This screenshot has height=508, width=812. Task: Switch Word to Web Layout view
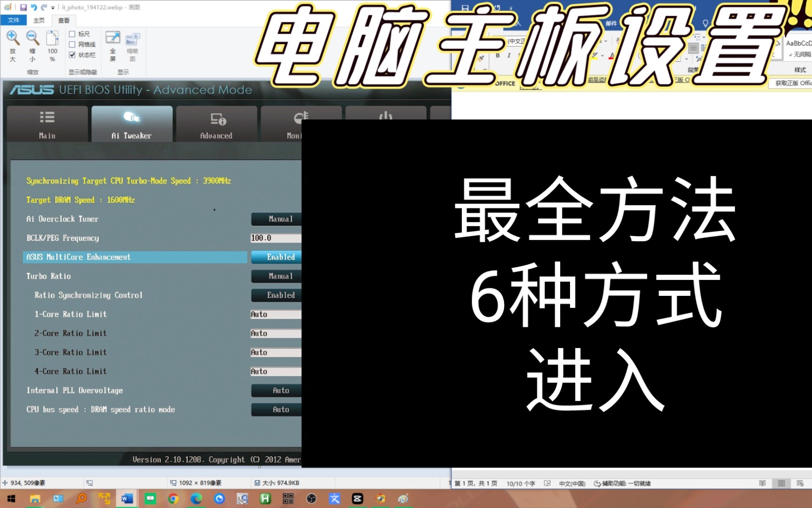click(x=800, y=483)
